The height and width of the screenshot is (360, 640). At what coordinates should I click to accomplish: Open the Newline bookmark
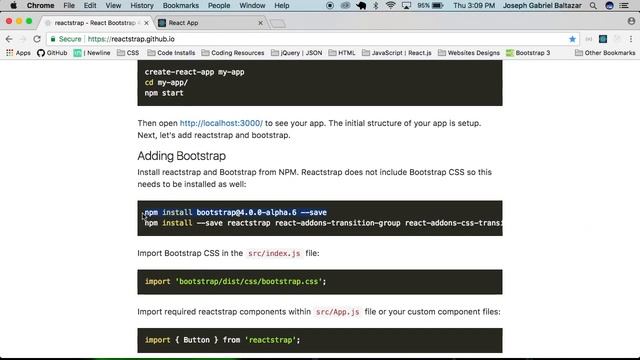92,53
